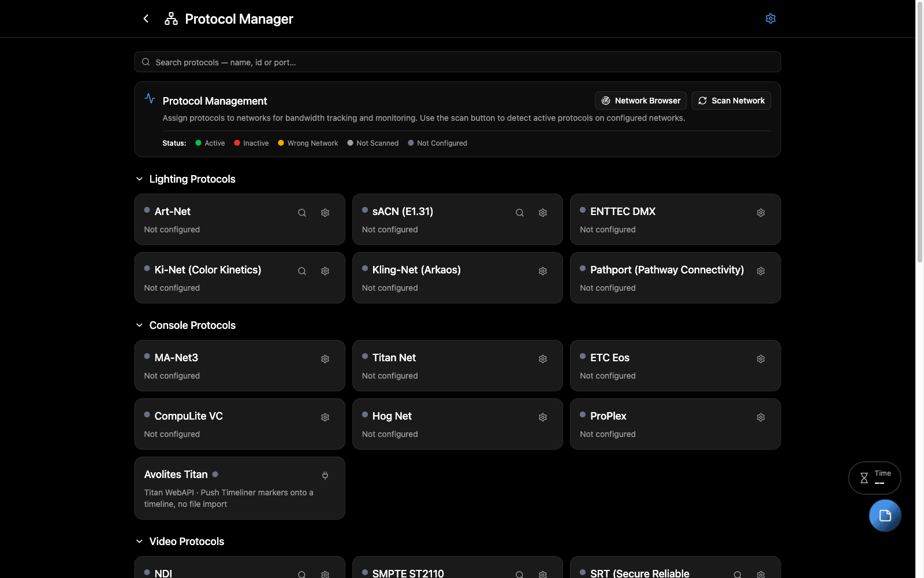Click the Art-Net card title
This screenshot has width=924, height=578.
[173, 212]
